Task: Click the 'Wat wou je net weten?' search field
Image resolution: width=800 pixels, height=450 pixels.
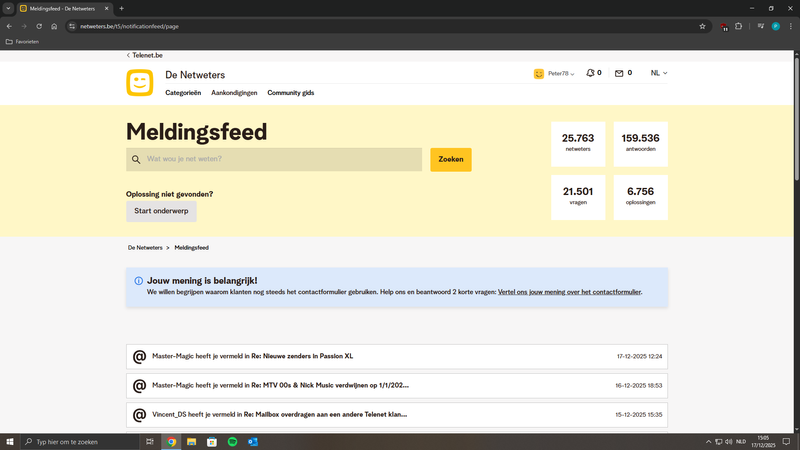Action: click(280, 159)
